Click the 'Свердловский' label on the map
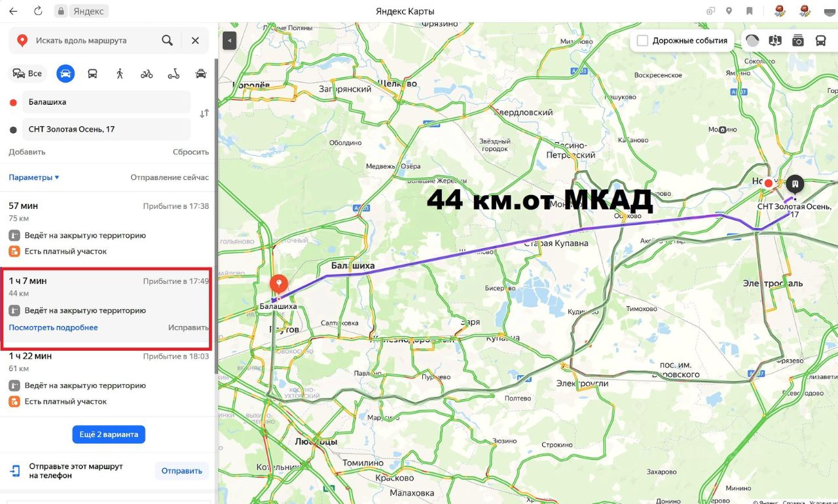Screen dimensions: 838x504 [525, 112]
